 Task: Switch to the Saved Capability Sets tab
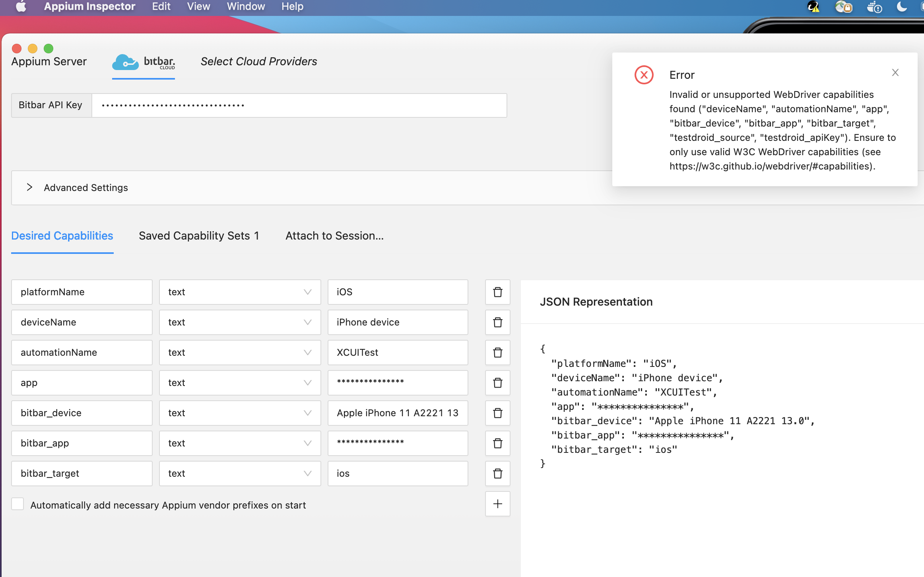point(199,236)
